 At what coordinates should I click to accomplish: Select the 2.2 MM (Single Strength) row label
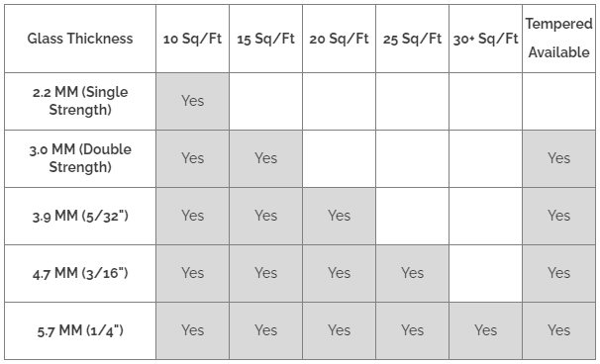pos(80,101)
